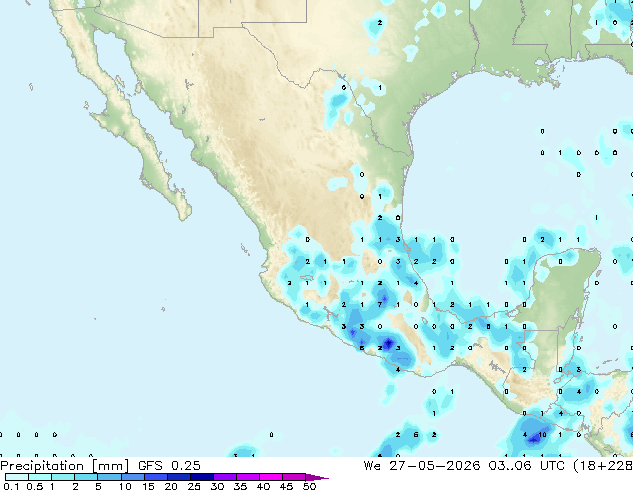The height and width of the screenshot is (490, 634).
Task: Click the 'Precipitation [mm]' title text
Action: click(65, 466)
